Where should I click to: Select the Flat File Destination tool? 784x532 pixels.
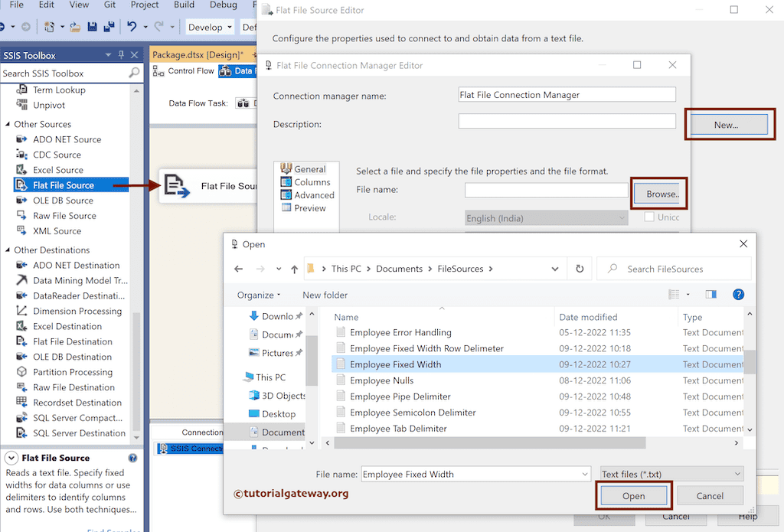click(x=73, y=341)
